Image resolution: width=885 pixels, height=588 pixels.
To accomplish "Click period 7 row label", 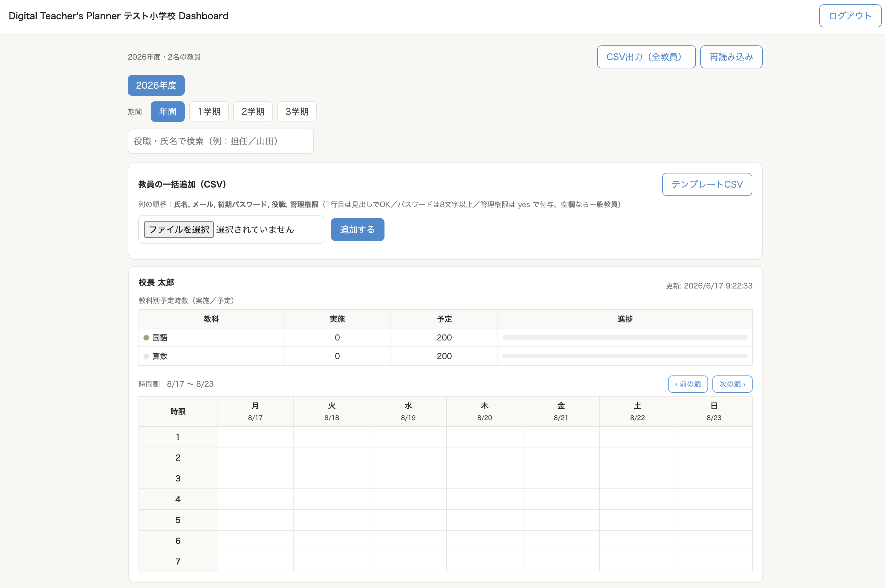I will point(178,562).
